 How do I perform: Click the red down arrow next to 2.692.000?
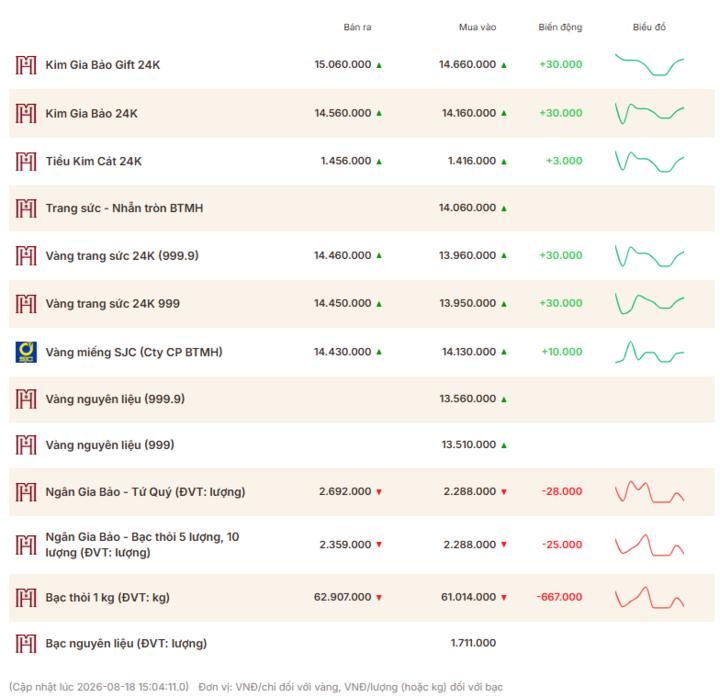pos(379,492)
